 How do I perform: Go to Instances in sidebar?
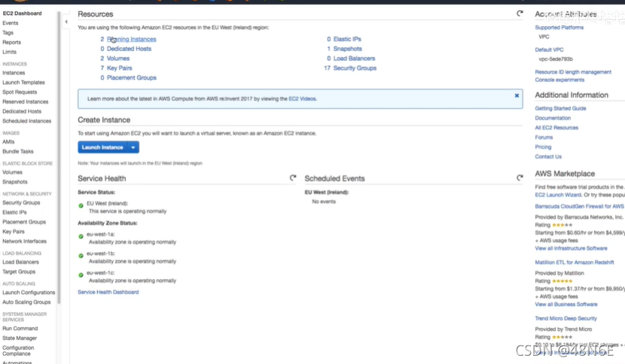tap(14, 73)
